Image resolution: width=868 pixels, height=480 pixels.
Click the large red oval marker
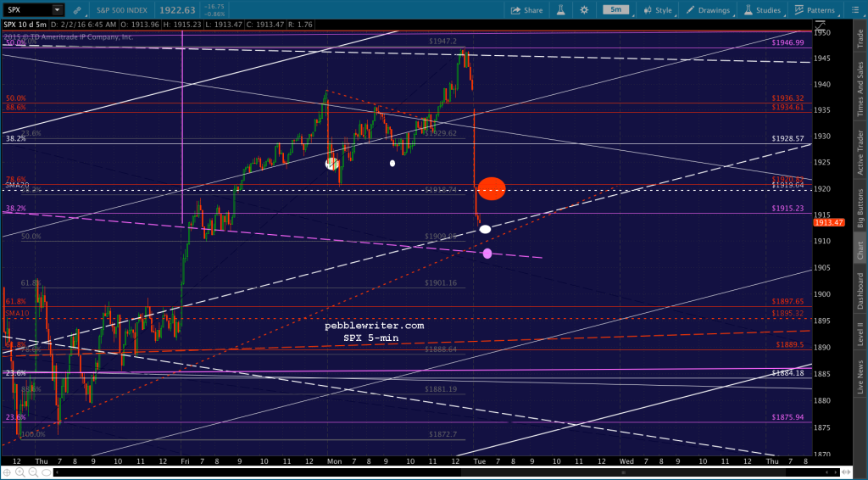pos(492,188)
